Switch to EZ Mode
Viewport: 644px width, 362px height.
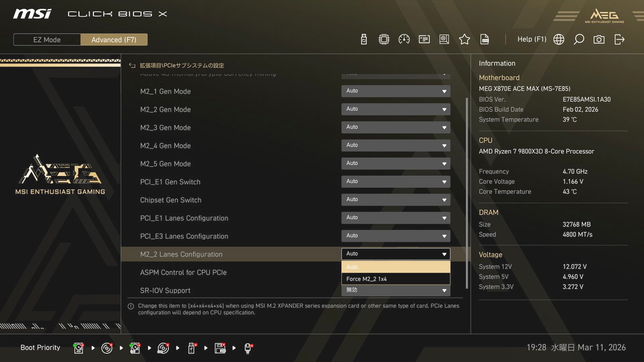tap(47, 40)
